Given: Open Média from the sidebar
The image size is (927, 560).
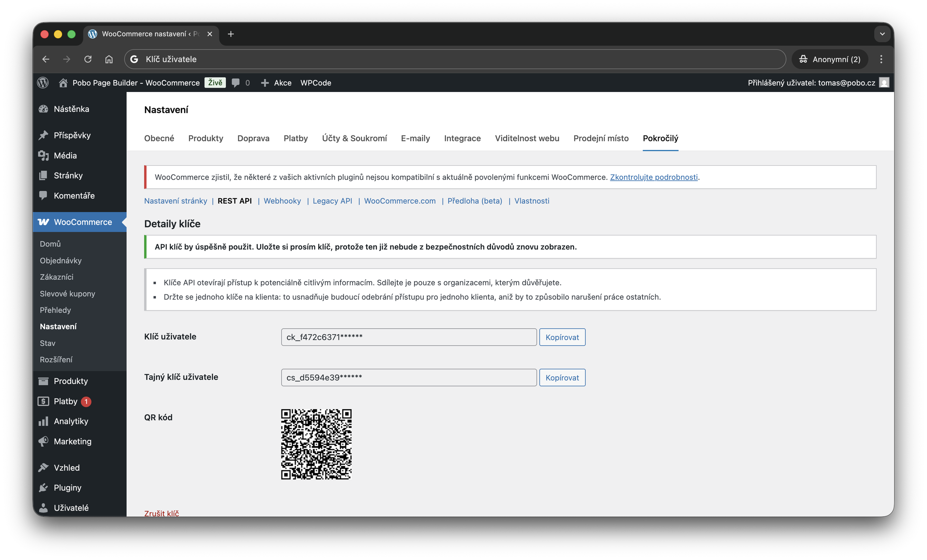Looking at the screenshot, I should tap(65, 155).
